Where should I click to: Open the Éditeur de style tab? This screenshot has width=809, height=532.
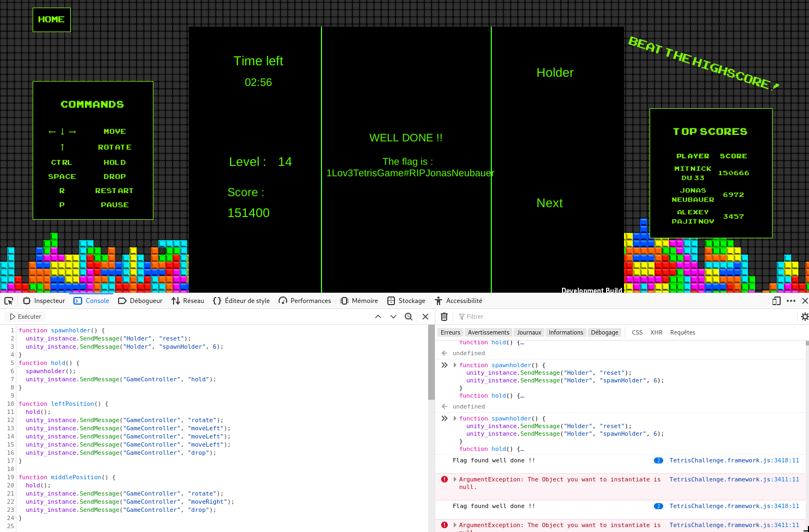(242, 301)
